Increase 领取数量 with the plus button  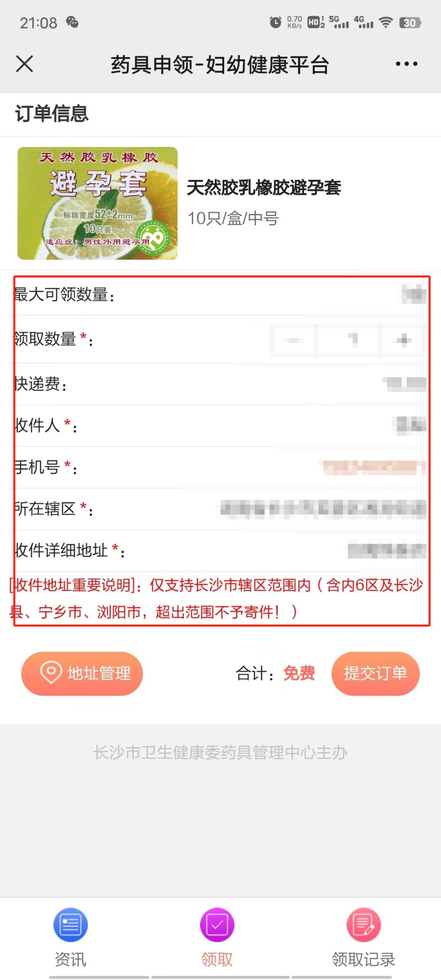[404, 340]
